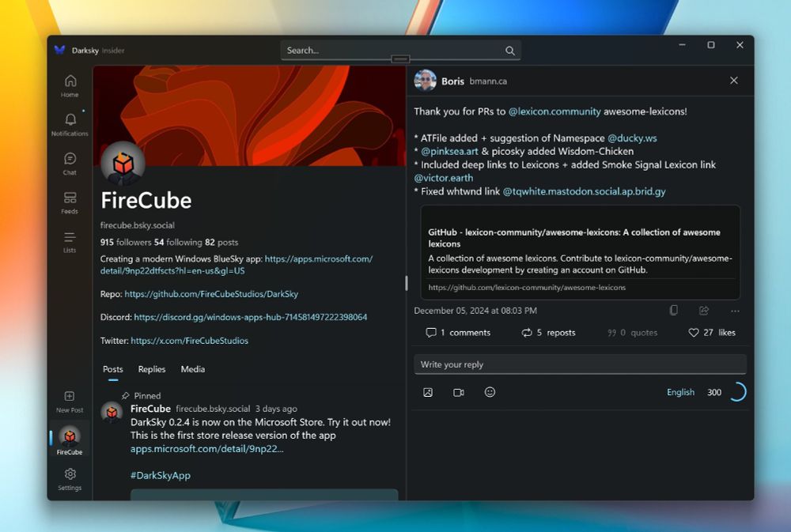Click the December 05, 2024 timestamp

475,311
